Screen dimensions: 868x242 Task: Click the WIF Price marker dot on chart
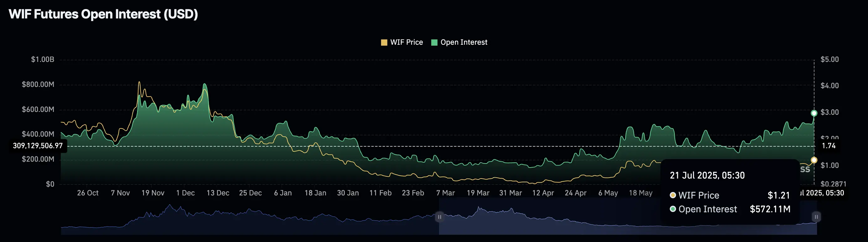click(814, 160)
